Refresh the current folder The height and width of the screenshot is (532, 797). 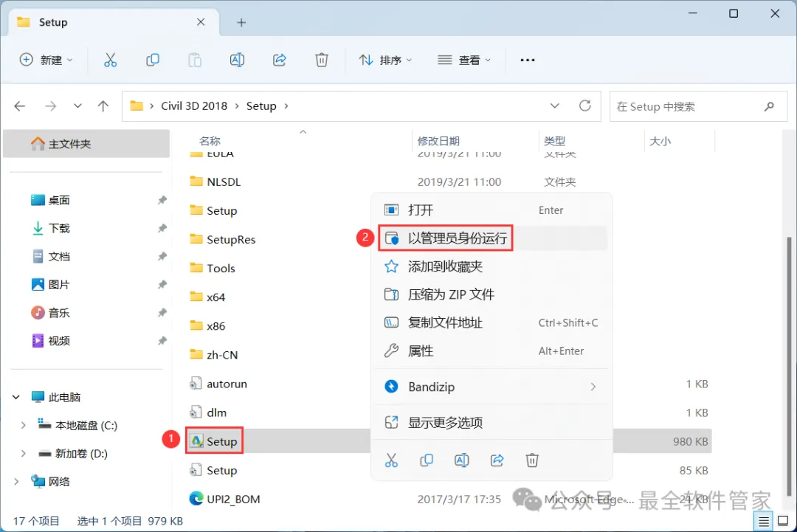[x=585, y=106]
